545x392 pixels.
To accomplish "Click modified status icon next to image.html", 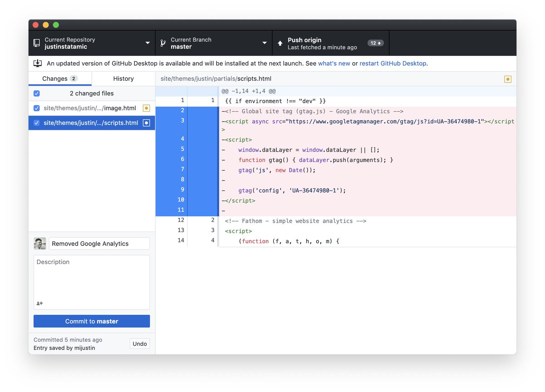I will click(146, 108).
